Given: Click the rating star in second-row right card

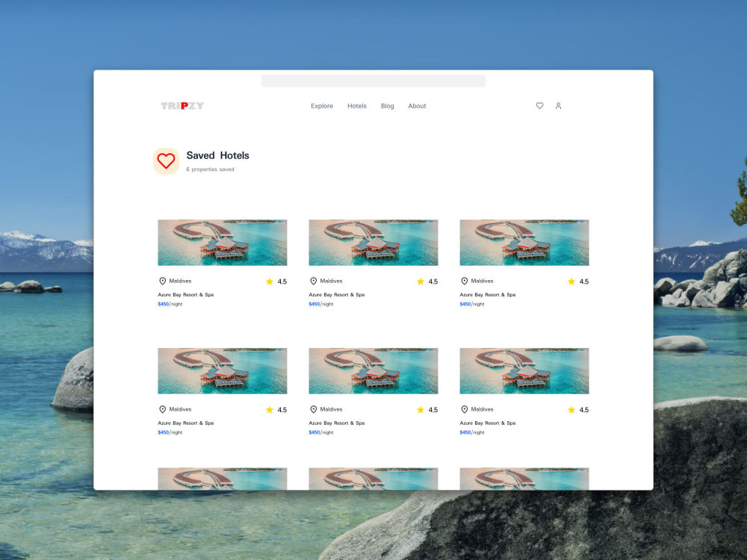Looking at the screenshot, I should point(571,409).
